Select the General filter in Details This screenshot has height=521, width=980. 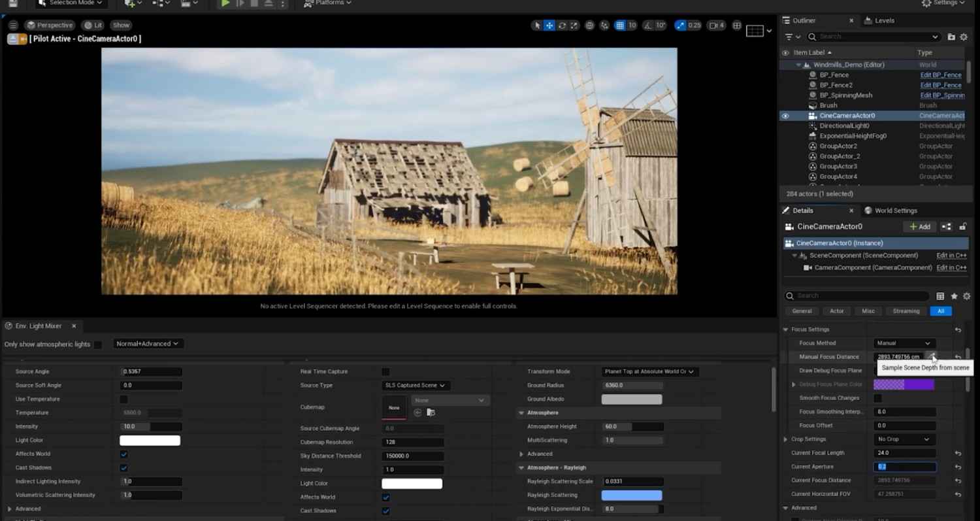pos(802,311)
